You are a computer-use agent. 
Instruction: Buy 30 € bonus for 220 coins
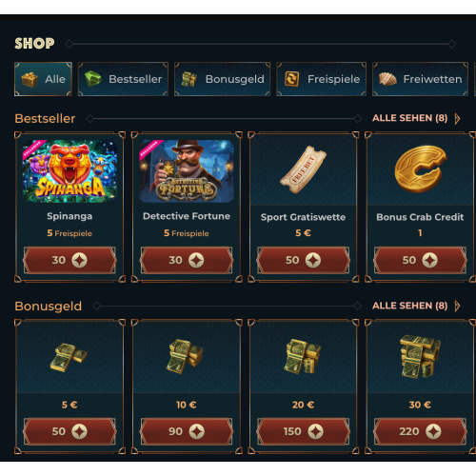click(x=420, y=431)
